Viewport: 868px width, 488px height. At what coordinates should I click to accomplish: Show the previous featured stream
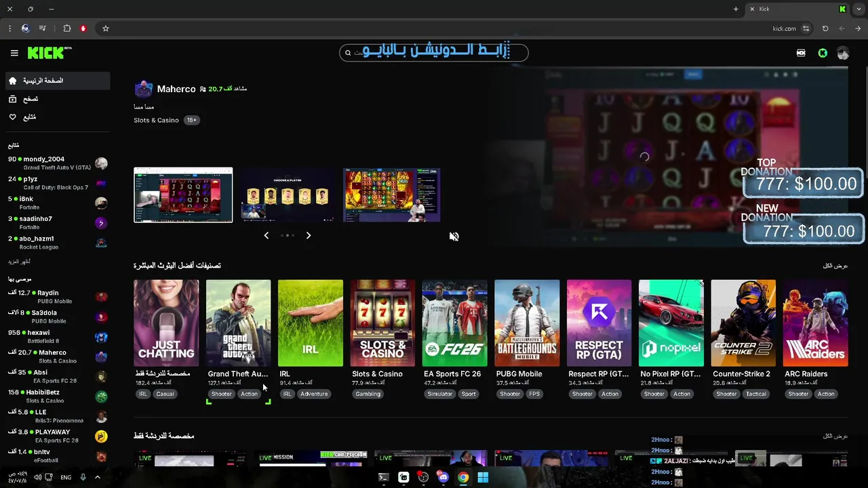point(266,235)
